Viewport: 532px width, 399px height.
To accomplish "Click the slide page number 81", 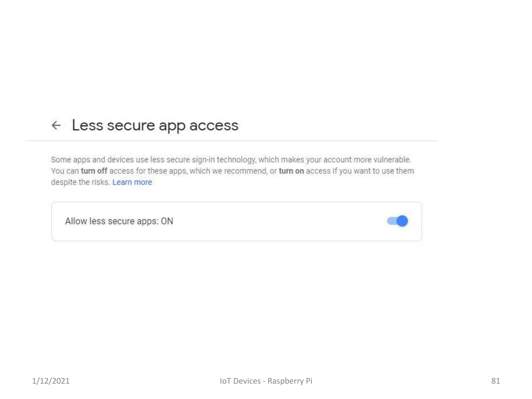I will [495, 381].
